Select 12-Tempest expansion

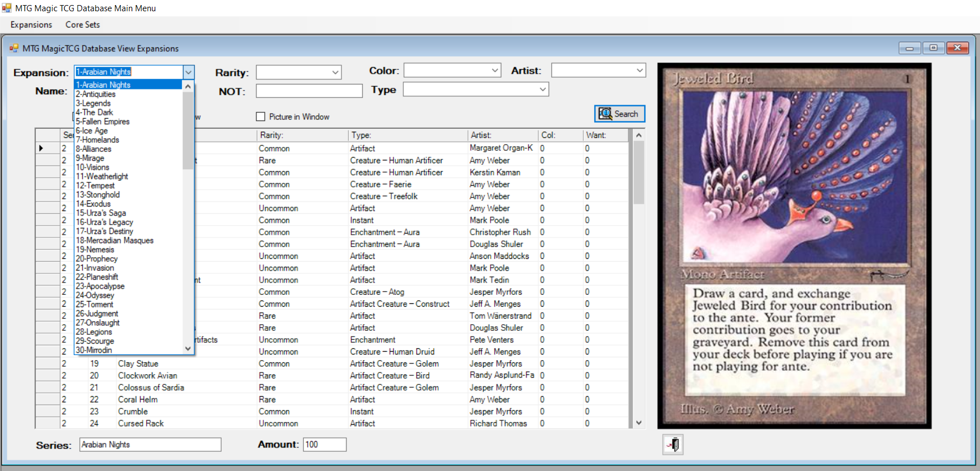[x=129, y=185]
